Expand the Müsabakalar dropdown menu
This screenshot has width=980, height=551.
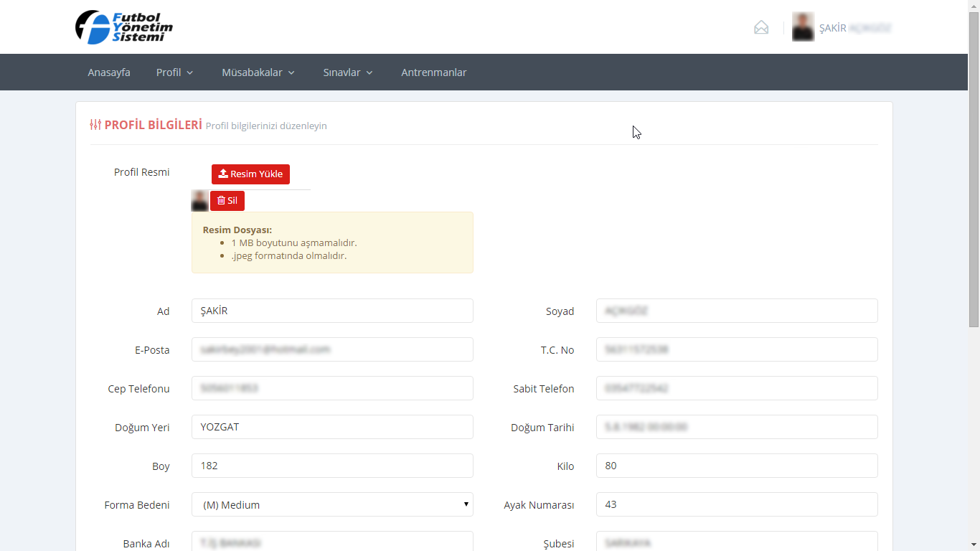click(x=258, y=72)
